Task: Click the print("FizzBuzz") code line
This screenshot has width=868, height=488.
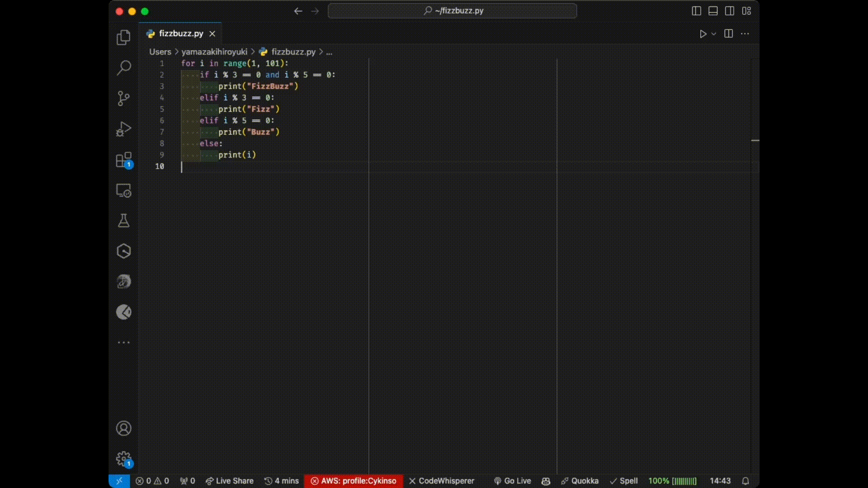Action: (x=258, y=86)
